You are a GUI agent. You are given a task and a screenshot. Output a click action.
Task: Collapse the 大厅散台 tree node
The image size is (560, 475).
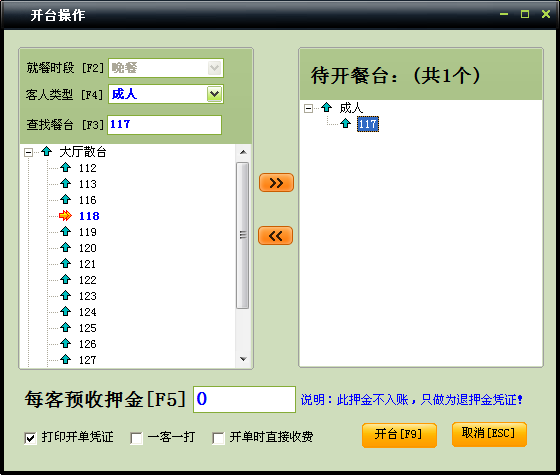(28, 153)
